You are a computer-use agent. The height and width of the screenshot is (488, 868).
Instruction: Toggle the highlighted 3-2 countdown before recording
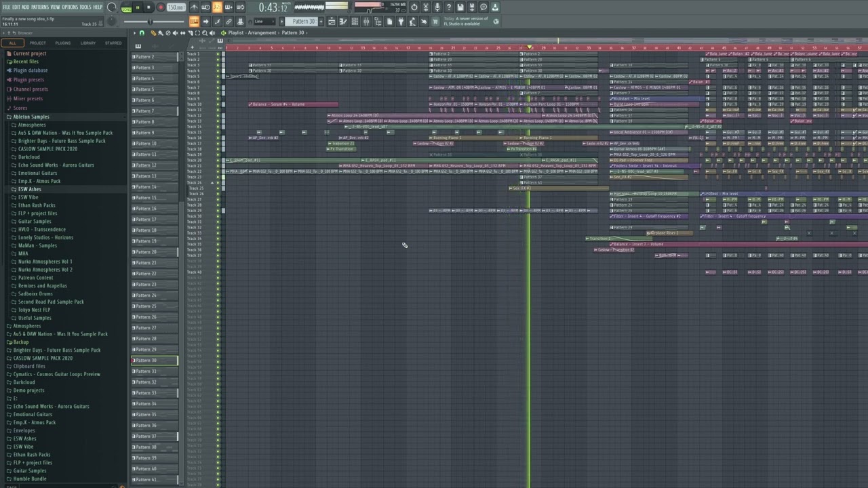click(217, 7)
